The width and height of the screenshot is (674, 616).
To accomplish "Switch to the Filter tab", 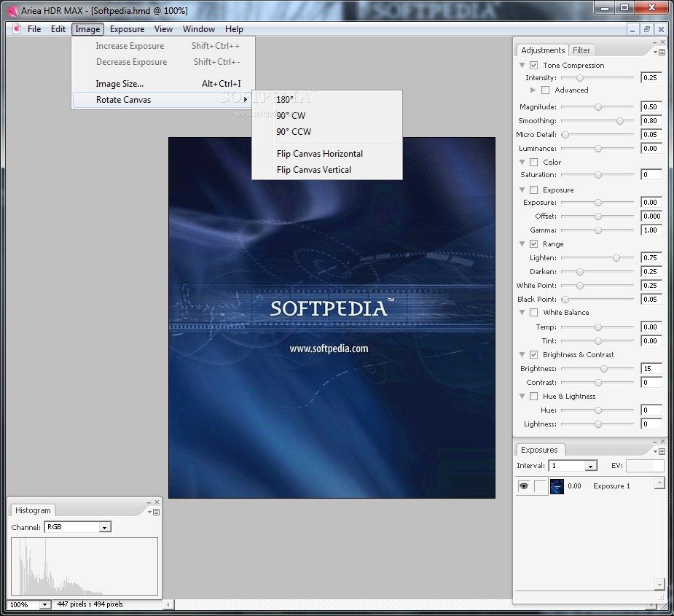I will 581,50.
